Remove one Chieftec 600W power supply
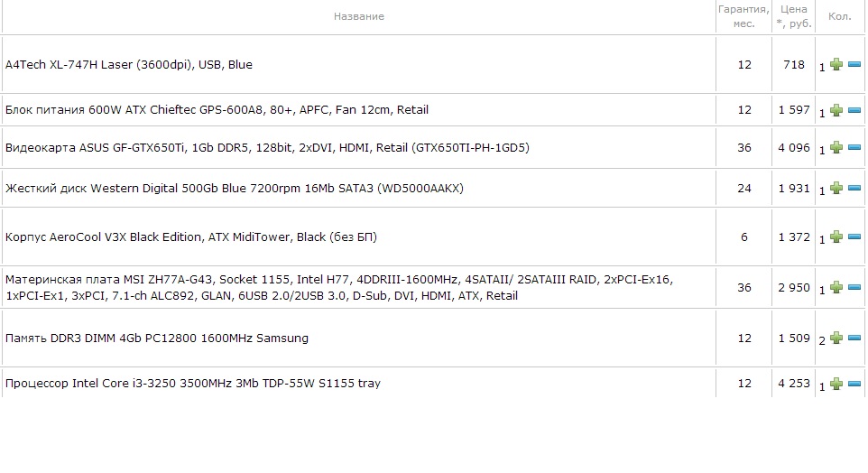 (854, 110)
